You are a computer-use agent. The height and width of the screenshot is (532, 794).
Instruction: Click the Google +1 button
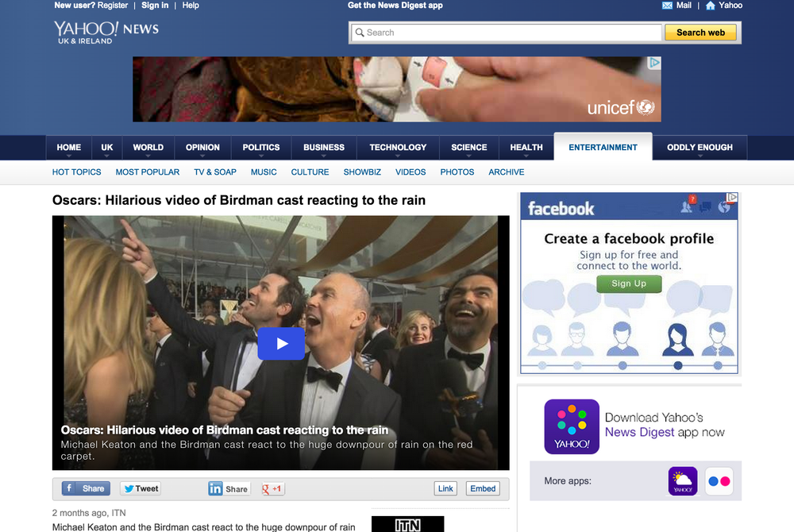click(x=272, y=488)
